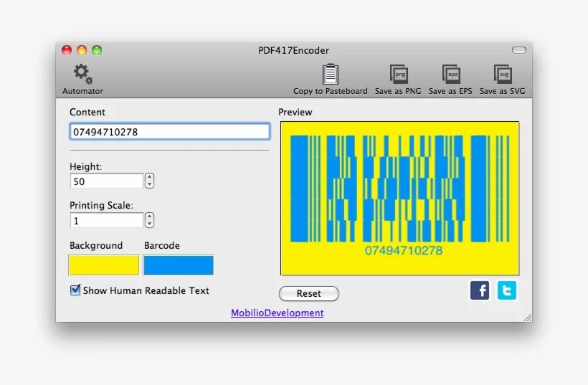Image resolution: width=588 pixels, height=385 pixels.
Task: Click the PDF417Encoder window title
Action: [293, 50]
